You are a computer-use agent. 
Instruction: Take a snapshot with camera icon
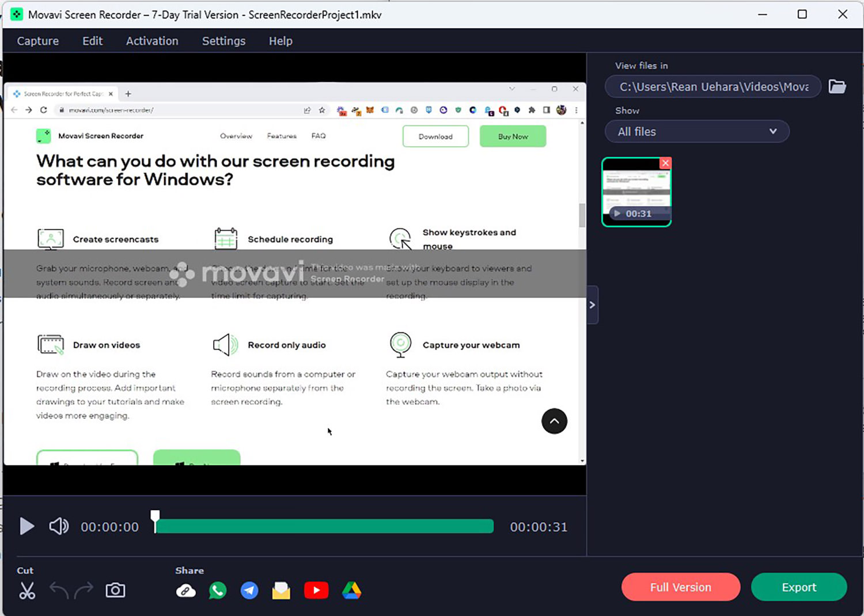point(115,590)
